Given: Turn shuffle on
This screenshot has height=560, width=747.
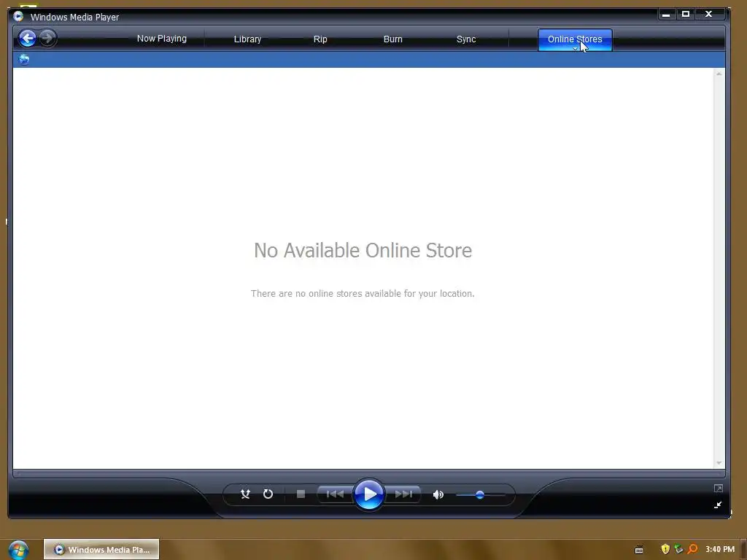Looking at the screenshot, I should pos(245,494).
